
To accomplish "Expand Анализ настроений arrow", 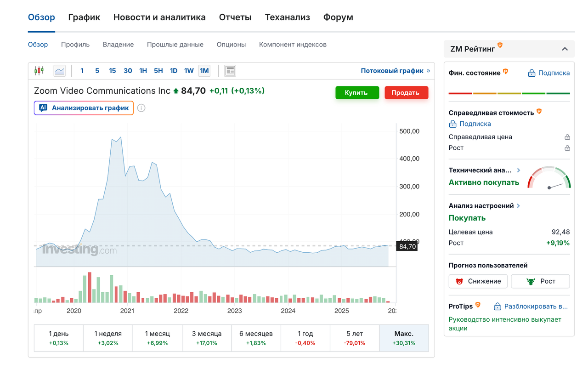I will click(519, 206).
